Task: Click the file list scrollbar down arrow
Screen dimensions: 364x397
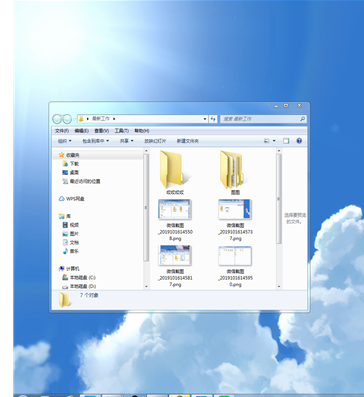Action: 279,286
